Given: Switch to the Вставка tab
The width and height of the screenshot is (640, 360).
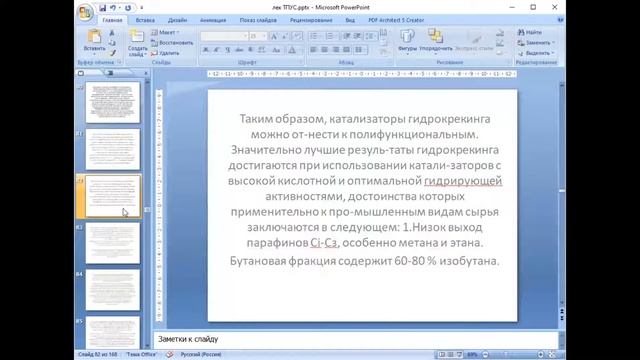Looking at the screenshot, I should tap(145, 20).
